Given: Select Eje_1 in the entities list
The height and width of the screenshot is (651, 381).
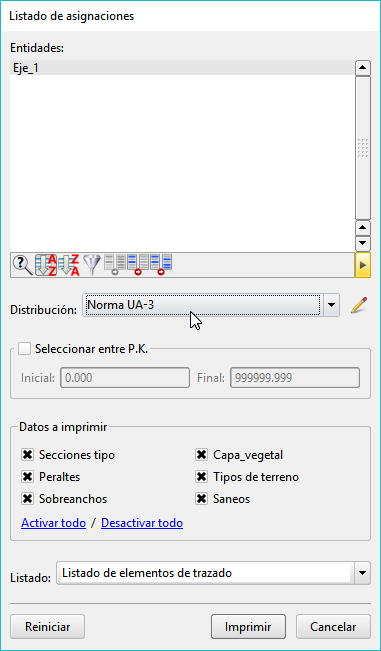Looking at the screenshot, I should click(182, 68).
